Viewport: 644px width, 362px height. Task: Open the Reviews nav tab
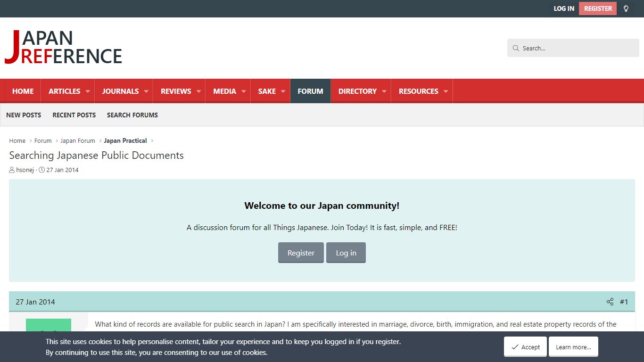pyautogui.click(x=176, y=91)
